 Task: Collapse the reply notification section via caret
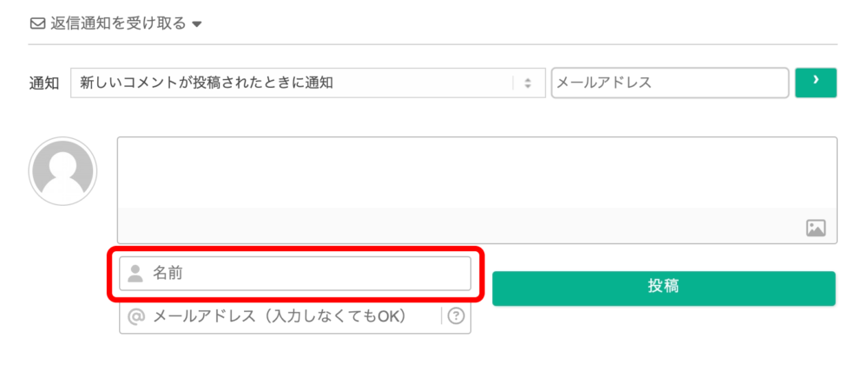point(196,25)
